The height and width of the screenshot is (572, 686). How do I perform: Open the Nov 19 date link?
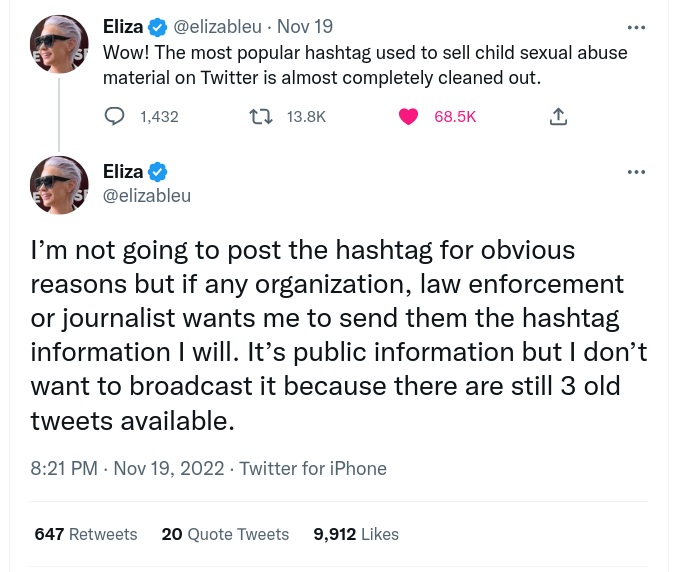click(x=305, y=27)
